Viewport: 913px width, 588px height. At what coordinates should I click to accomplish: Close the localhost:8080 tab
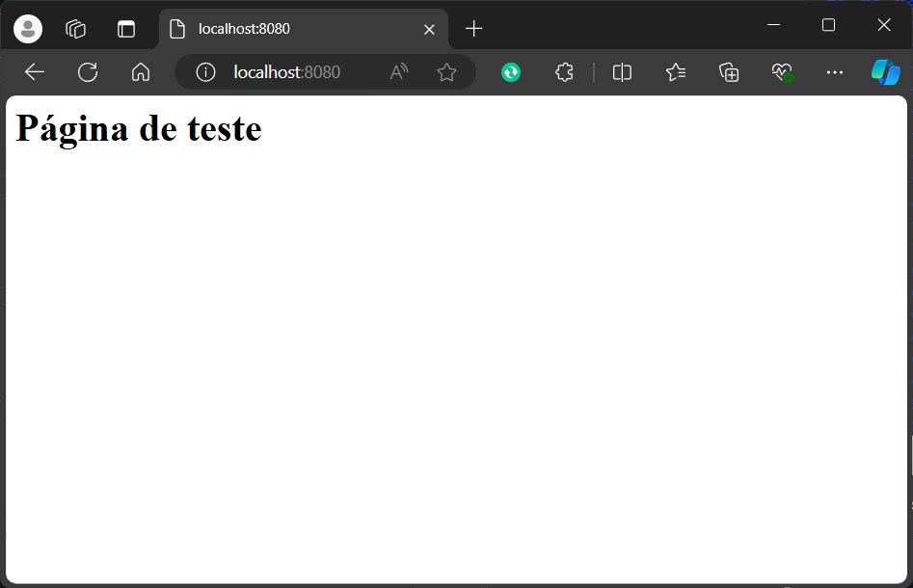point(429,29)
